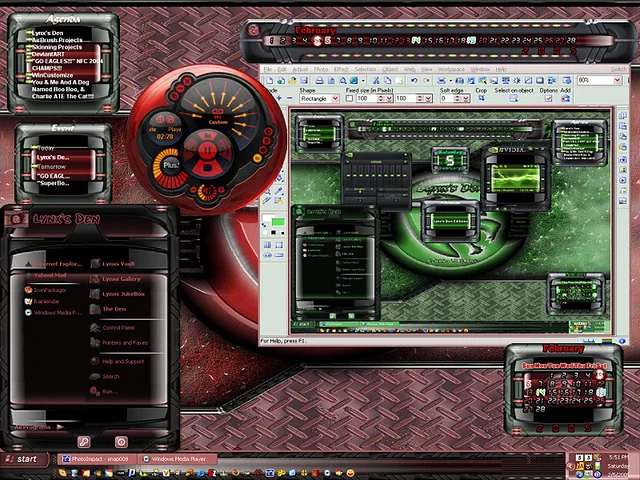This screenshot has width=640, height=480.
Task: Open the Selection menu in PhotoImpact
Action: click(x=365, y=69)
